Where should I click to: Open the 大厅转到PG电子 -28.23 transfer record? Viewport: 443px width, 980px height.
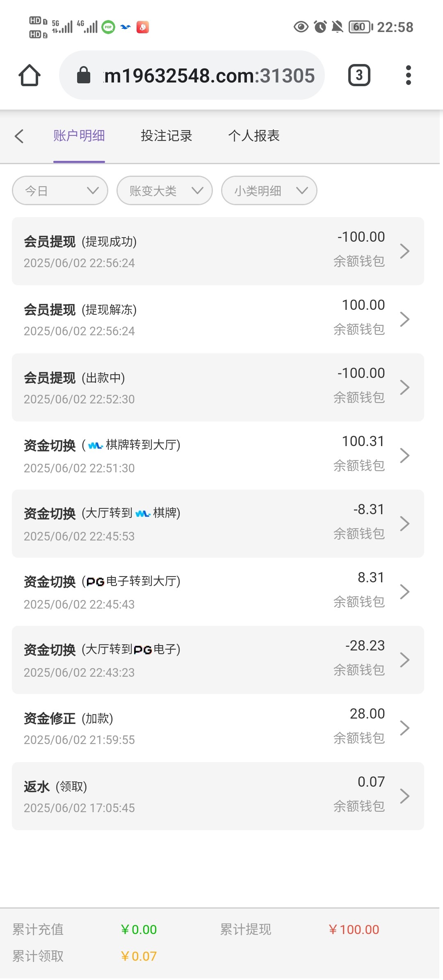point(205,660)
